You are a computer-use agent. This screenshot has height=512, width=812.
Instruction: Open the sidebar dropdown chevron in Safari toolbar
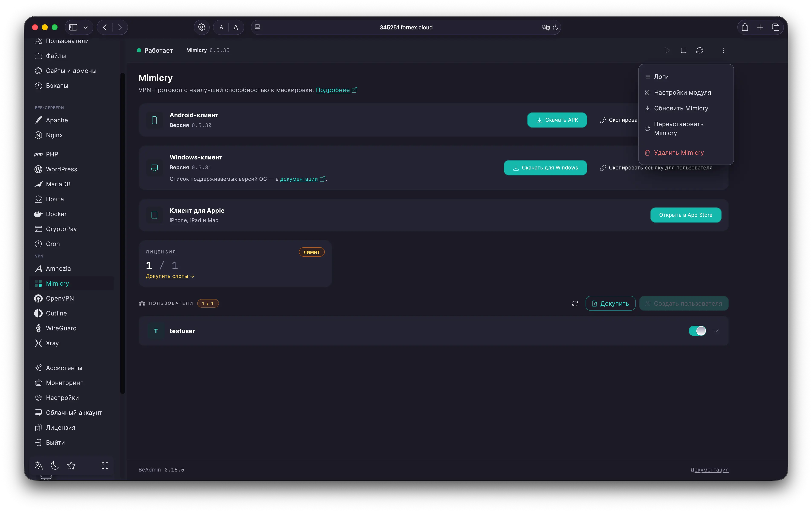pos(86,27)
